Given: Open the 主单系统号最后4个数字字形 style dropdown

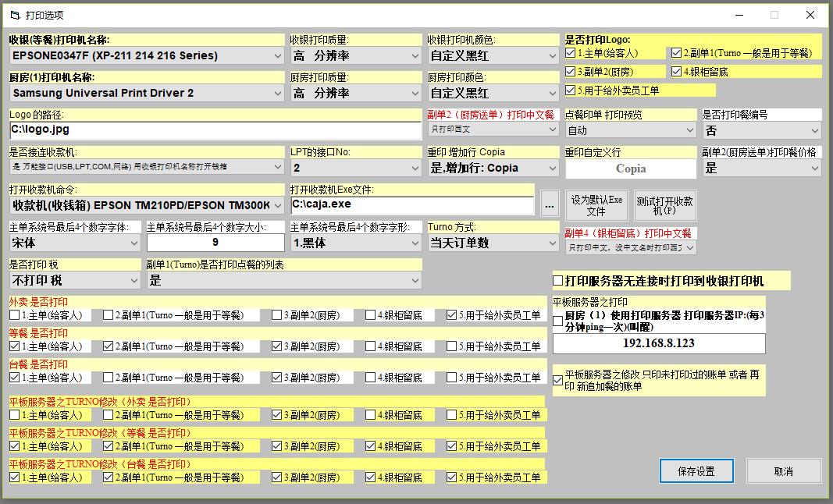Looking at the screenshot, I should click(356, 243).
